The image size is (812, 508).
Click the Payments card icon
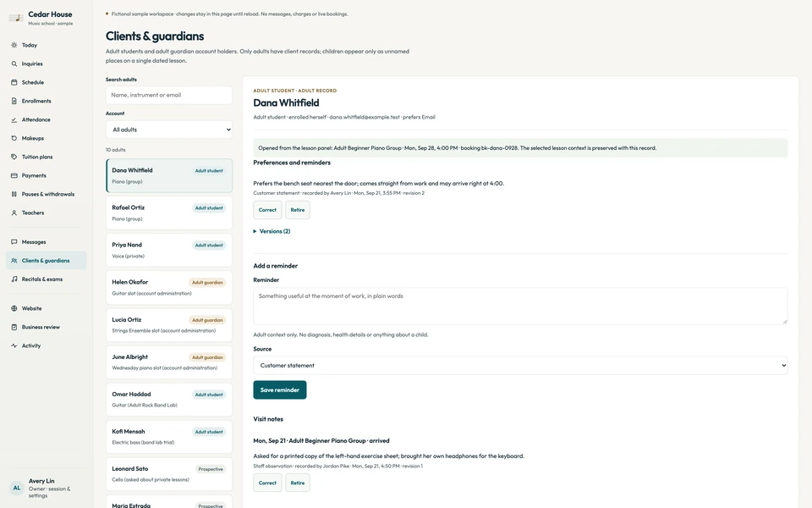[14, 176]
